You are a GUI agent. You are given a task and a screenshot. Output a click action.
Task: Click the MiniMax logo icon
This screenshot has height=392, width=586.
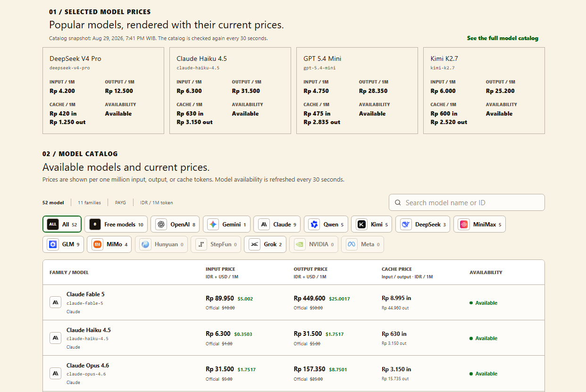[464, 225]
